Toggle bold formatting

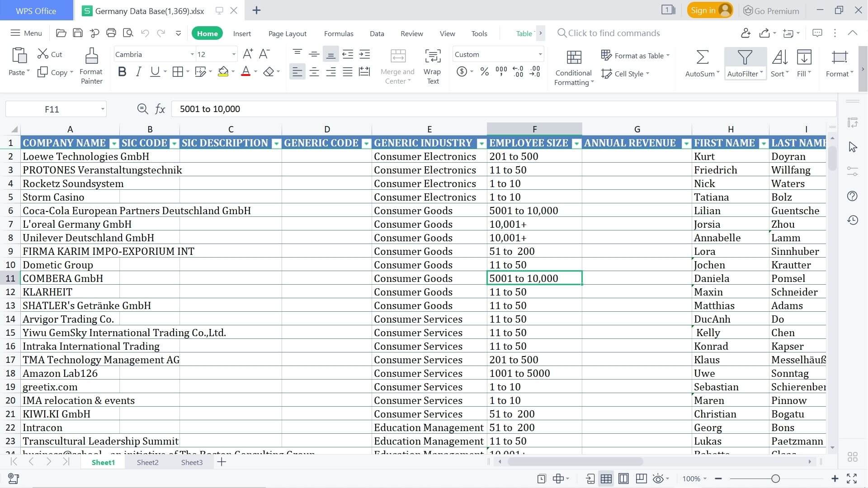coord(121,71)
